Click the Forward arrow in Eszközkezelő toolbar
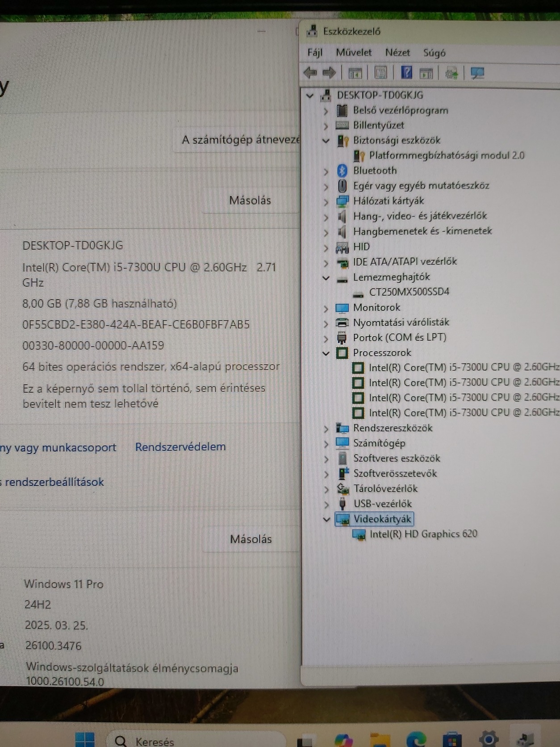Viewport: 560px width, 747px height. 329,72
